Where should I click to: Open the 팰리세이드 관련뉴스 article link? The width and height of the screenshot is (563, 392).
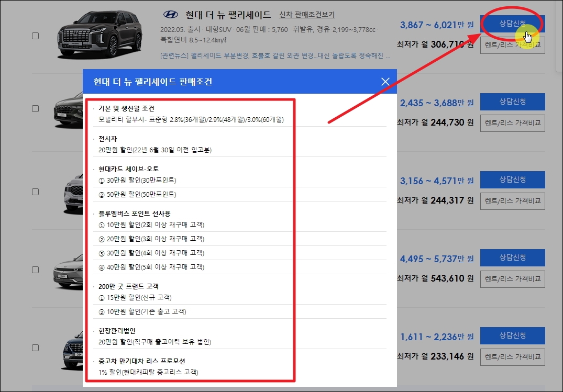(x=275, y=56)
